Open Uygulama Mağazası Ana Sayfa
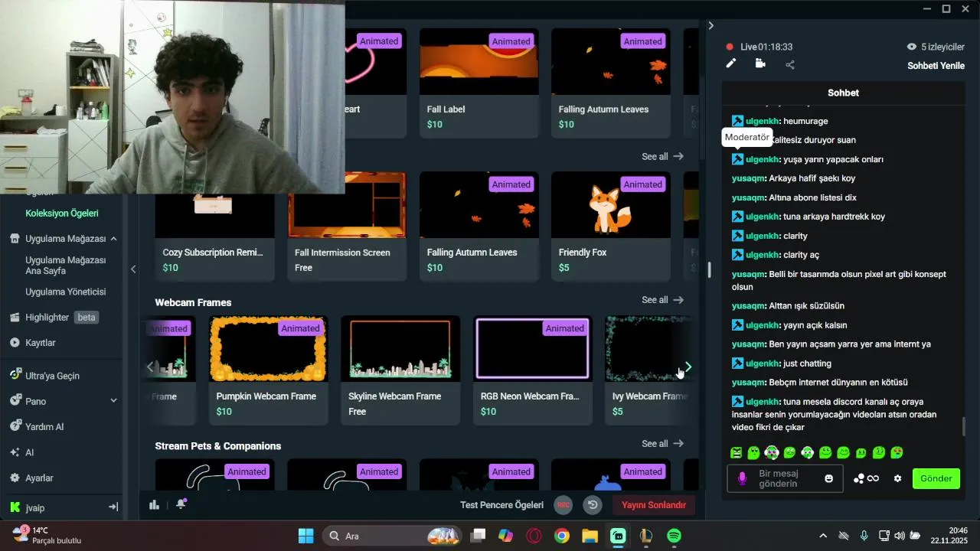 click(x=66, y=266)
